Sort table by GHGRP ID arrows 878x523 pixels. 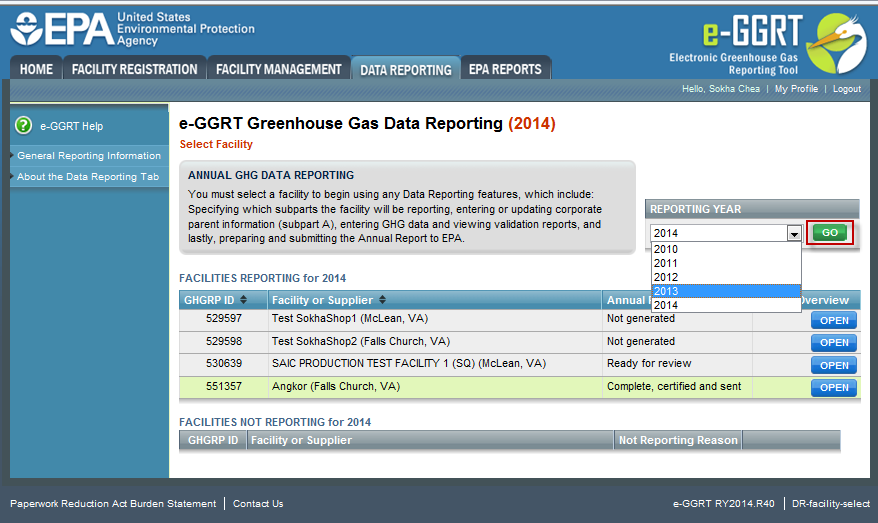243,300
